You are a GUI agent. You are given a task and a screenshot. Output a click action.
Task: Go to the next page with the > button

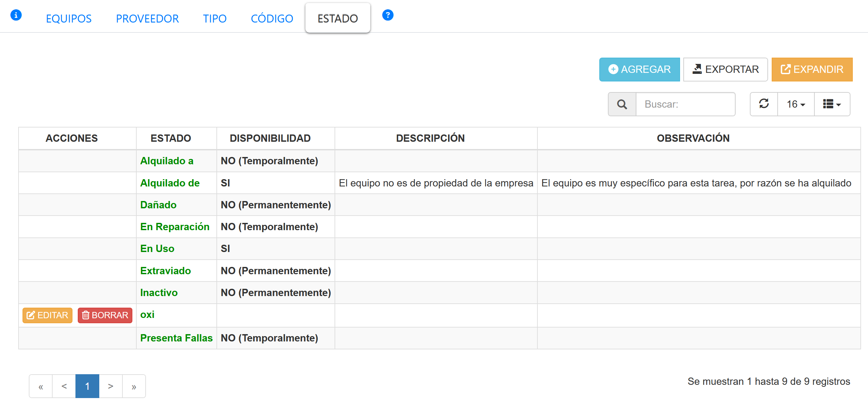[111, 386]
